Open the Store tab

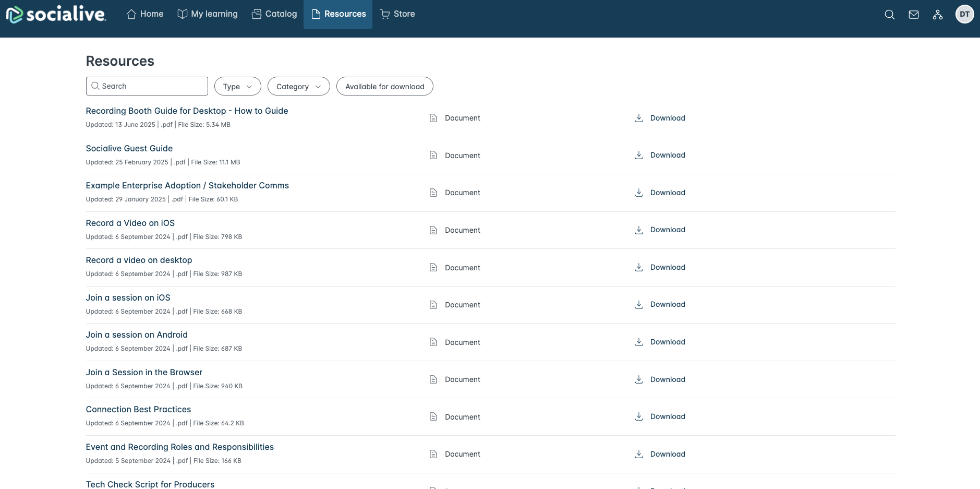tap(397, 14)
